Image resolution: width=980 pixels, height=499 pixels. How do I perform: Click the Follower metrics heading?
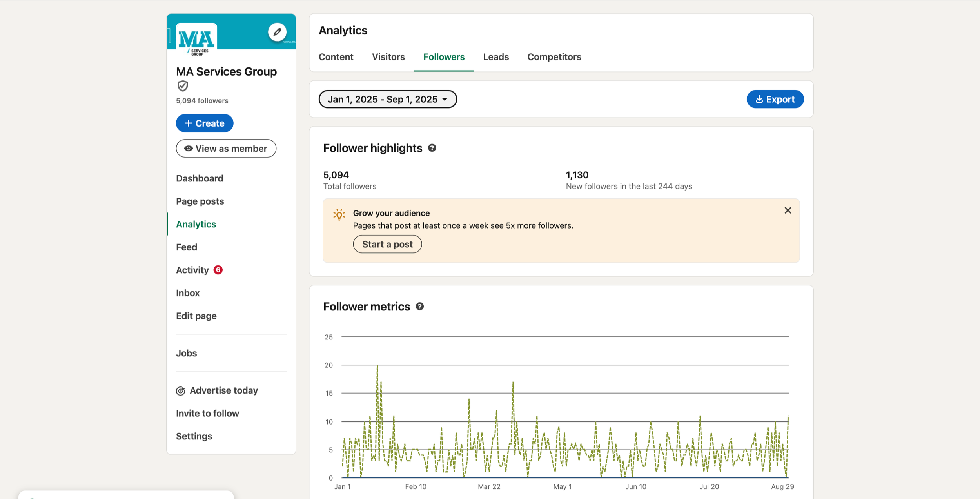[x=367, y=307]
